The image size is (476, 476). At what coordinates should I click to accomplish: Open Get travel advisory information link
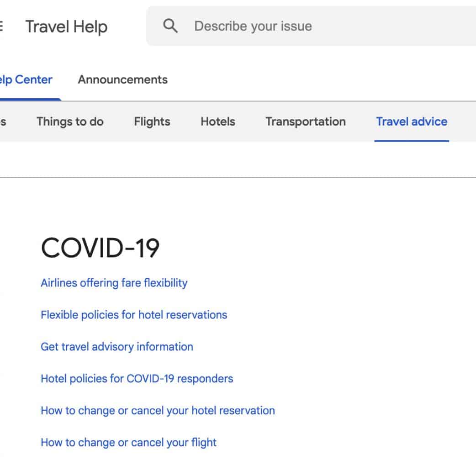coord(117,347)
